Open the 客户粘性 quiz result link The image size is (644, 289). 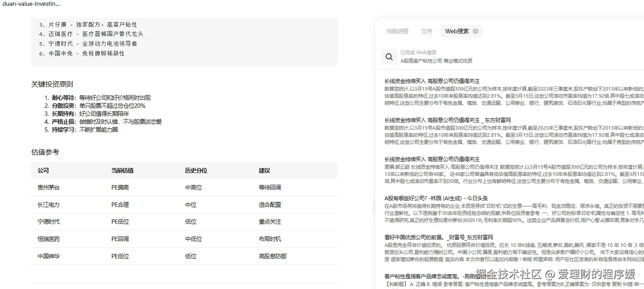pyautogui.click(x=428, y=276)
